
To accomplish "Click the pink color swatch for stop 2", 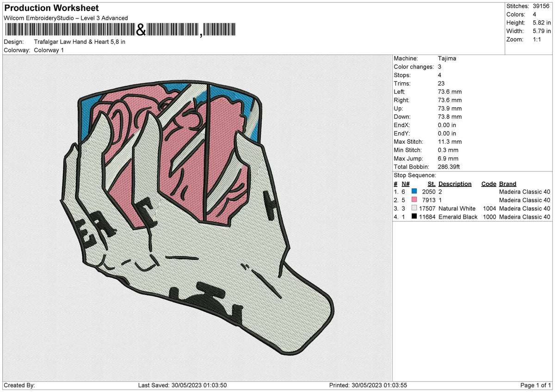I will click(414, 200).
